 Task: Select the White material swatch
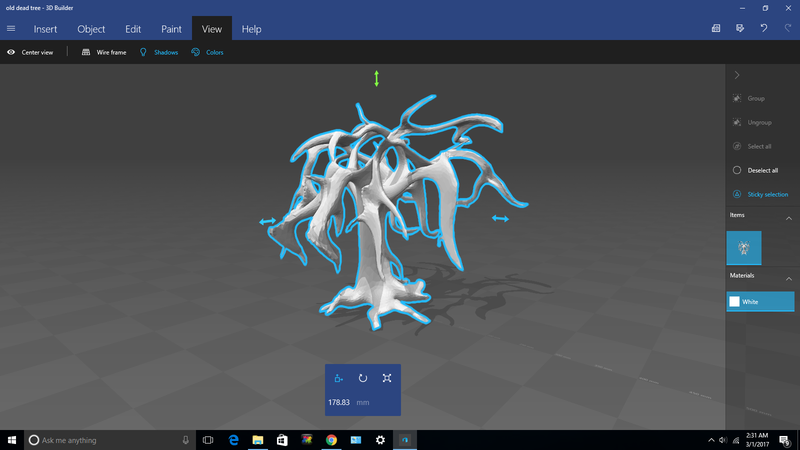pyautogui.click(x=760, y=301)
